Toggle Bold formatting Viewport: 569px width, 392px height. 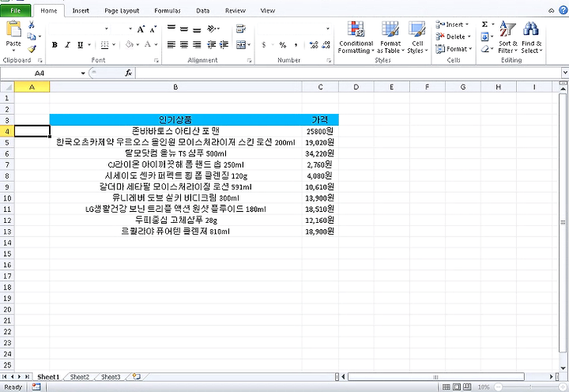coord(55,44)
